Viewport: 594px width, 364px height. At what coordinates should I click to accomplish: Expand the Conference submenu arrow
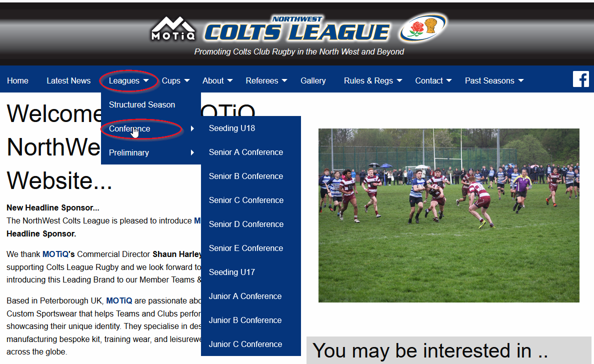(192, 128)
